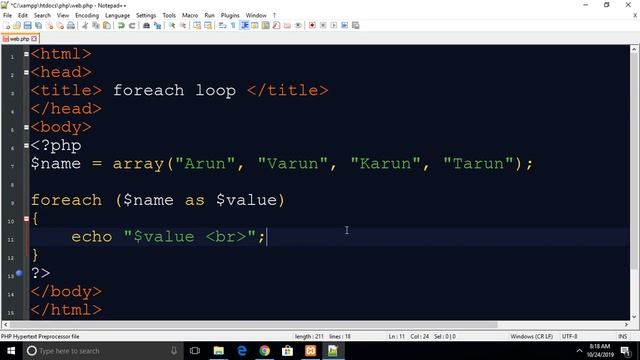The image size is (640, 360).
Task: Click UTF-8 encoding in status bar
Action: [569, 336]
